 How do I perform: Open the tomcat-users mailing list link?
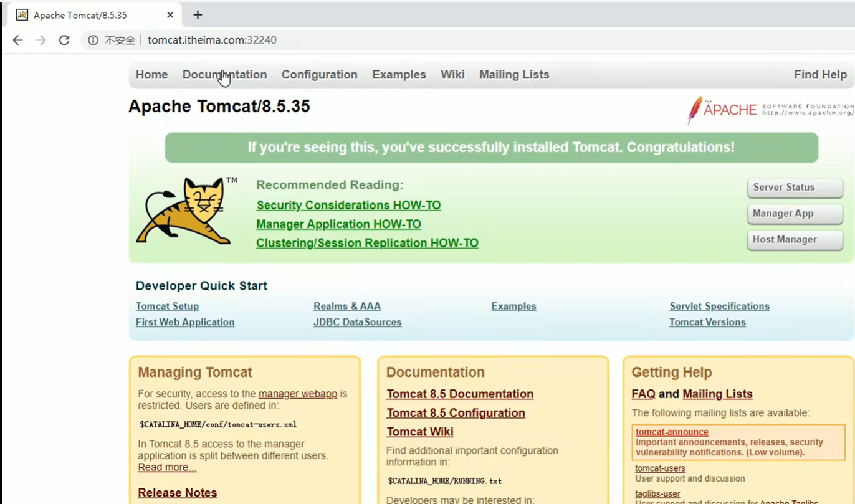coord(660,468)
